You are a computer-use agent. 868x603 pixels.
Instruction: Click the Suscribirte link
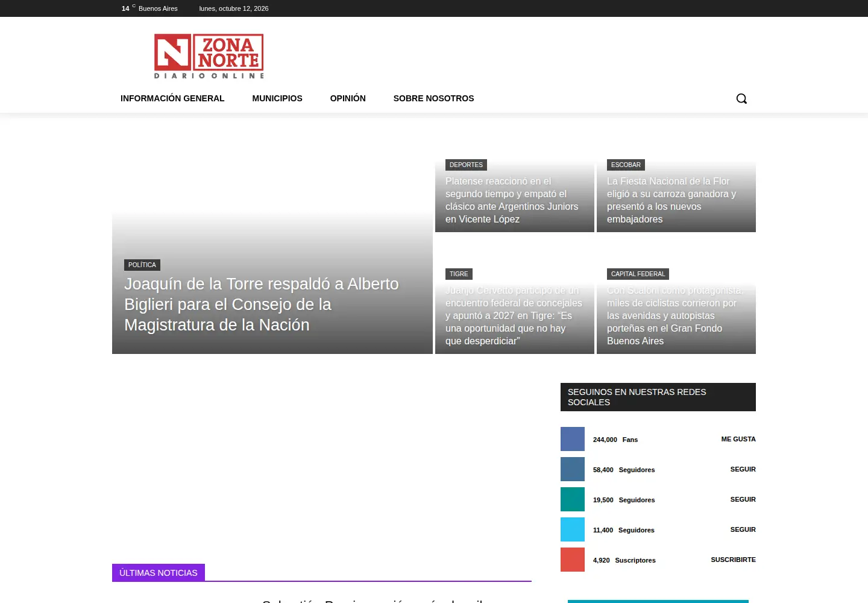point(733,560)
